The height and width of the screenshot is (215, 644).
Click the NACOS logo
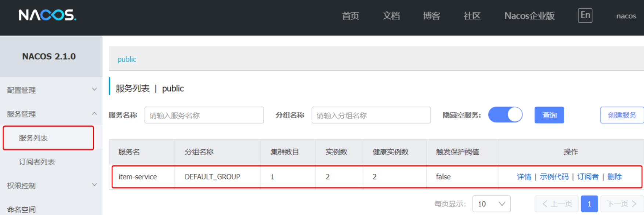click(x=47, y=15)
